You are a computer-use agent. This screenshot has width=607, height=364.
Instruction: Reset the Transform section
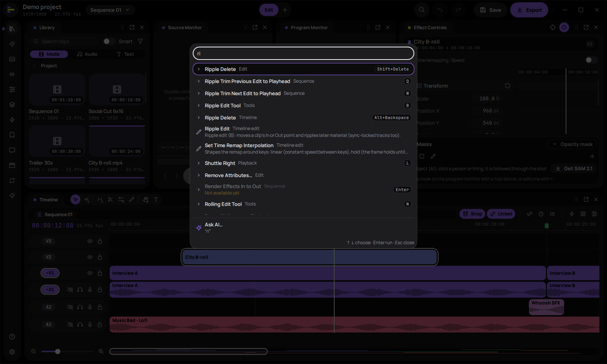[508, 86]
